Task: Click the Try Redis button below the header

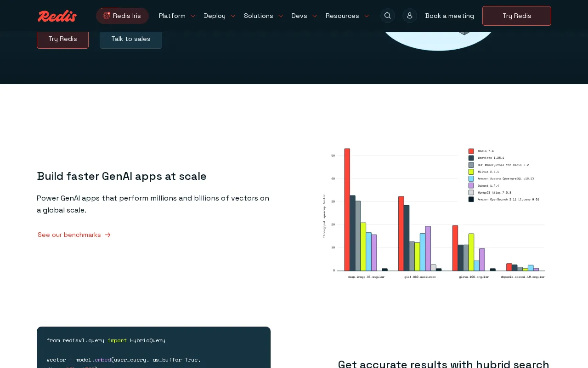Action: tap(62, 39)
